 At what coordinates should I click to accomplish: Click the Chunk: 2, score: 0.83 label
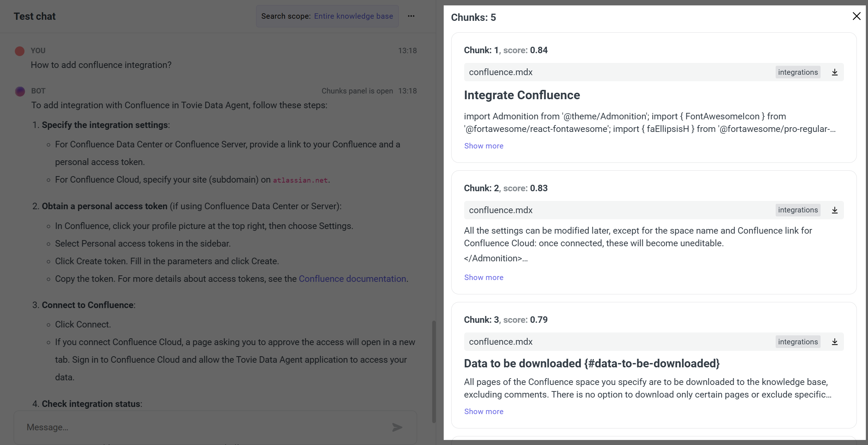point(506,188)
